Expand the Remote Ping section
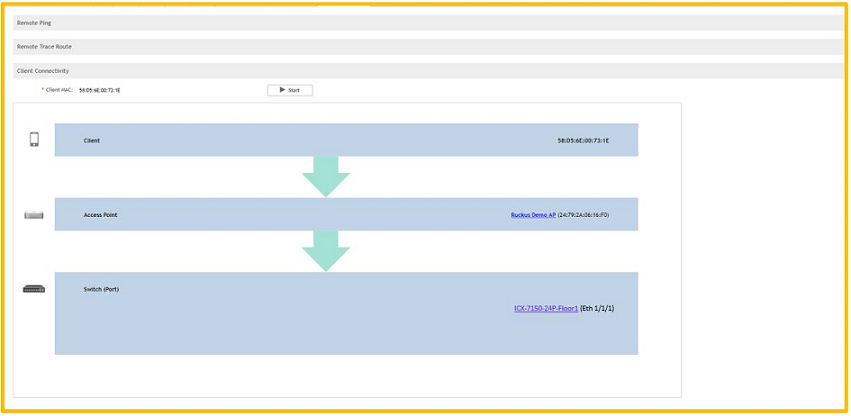The width and height of the screenshot is (851, 416). click(36, 22)
